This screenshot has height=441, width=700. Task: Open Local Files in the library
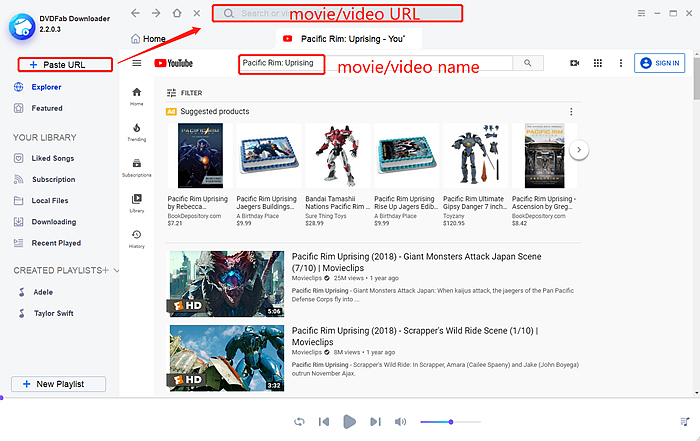[41, 200]
